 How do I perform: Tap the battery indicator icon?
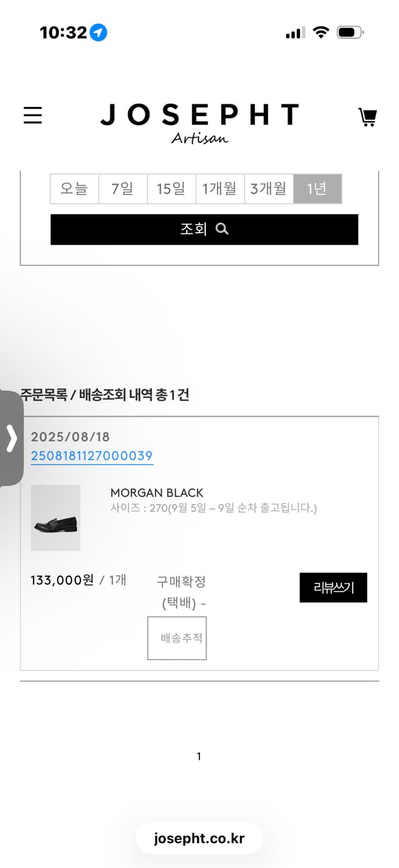[349, 32]
